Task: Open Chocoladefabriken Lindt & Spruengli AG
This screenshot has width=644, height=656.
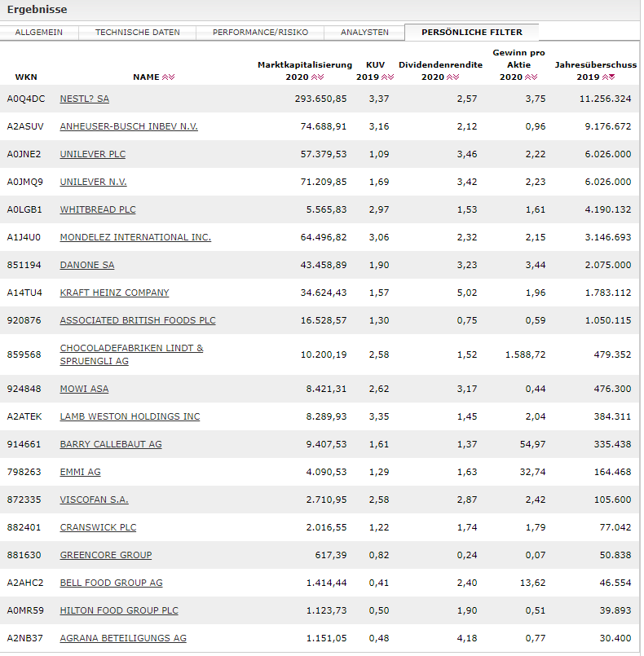Action: [x=131, y=348]
